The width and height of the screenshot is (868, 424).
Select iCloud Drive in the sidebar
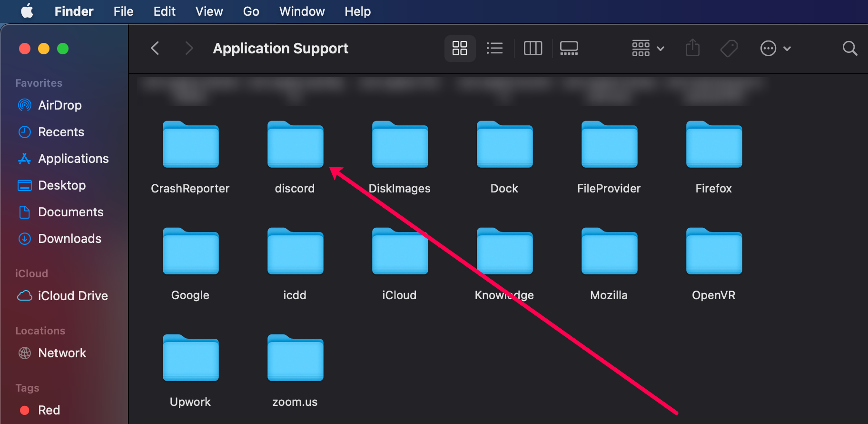pos(63,296)
